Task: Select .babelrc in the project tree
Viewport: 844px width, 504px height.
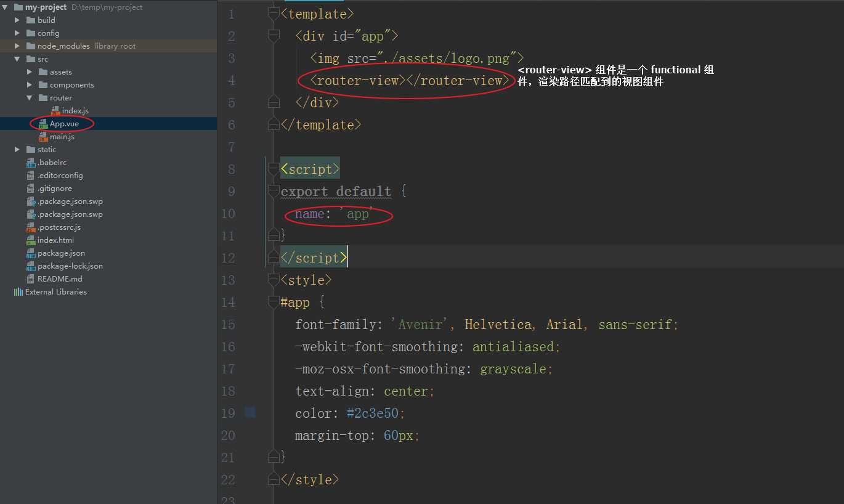Action: (x=52, y=163)
